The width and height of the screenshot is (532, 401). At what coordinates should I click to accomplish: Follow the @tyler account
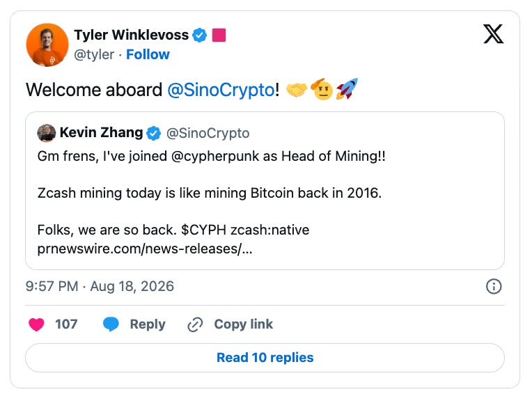click(x=148, y=54)
